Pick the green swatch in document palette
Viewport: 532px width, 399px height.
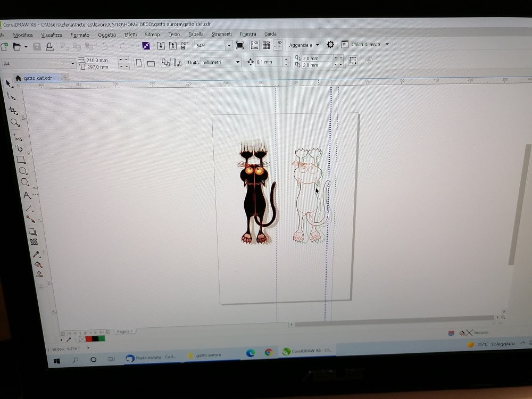(102, 338)
